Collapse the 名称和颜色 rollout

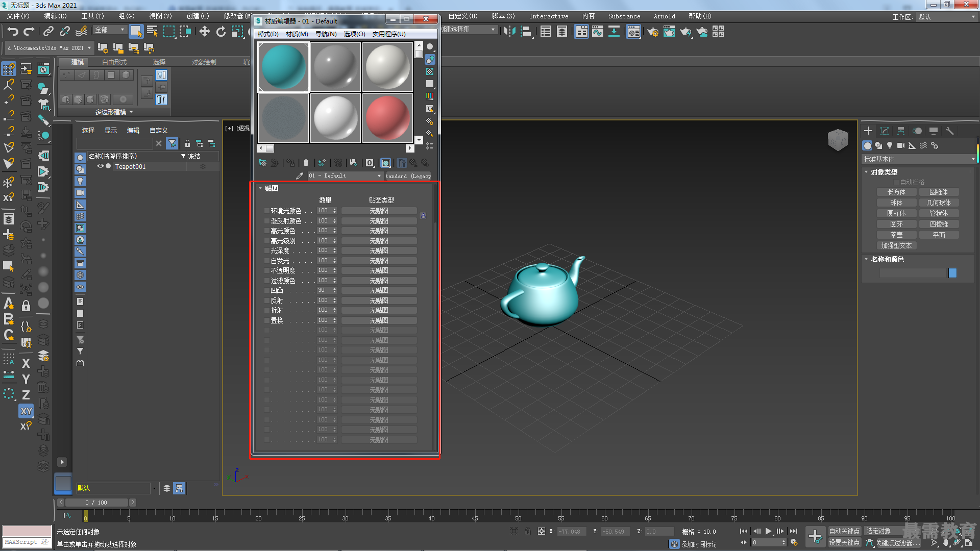(x=866, y=259)
